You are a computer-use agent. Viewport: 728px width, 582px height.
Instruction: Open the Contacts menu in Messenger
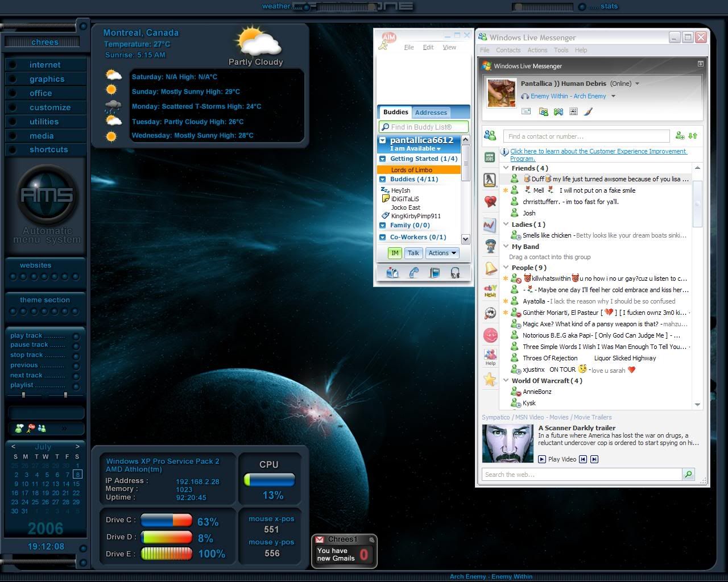508,50
